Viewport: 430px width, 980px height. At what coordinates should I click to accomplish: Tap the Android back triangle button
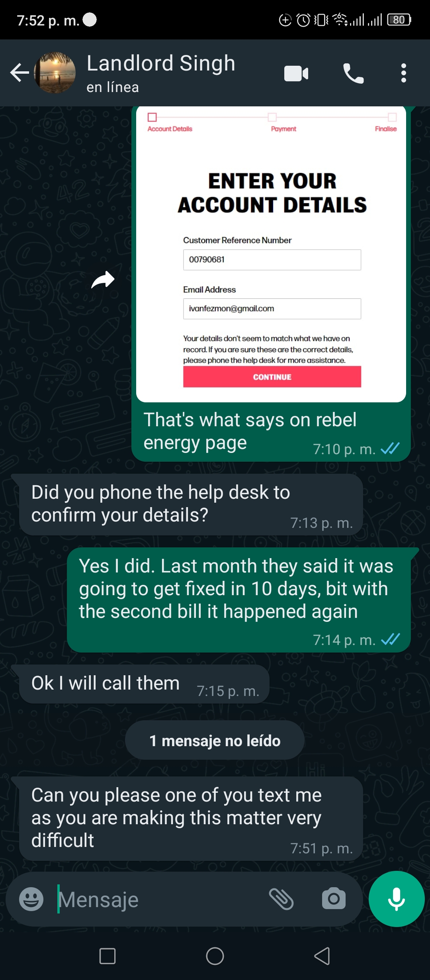click(x=322, y=956)
